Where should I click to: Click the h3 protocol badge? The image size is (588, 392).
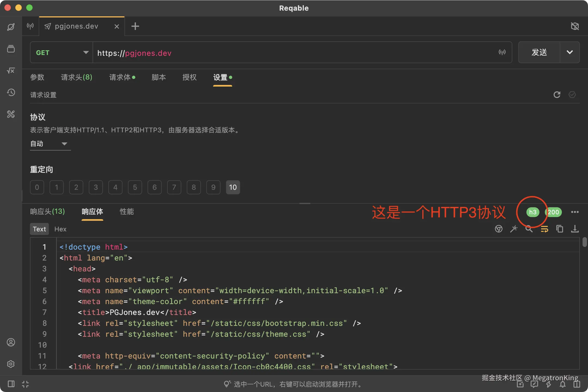533,212
